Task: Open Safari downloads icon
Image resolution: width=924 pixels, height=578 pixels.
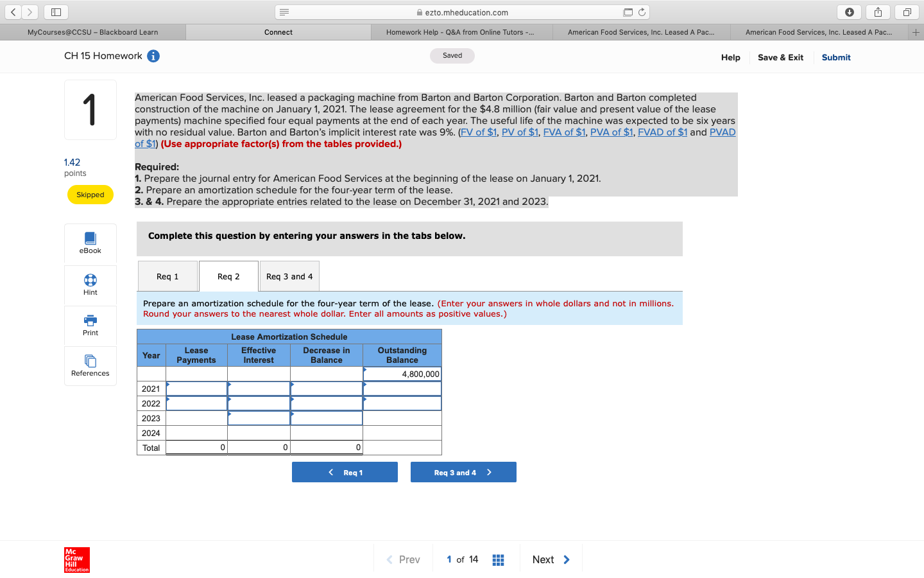Action: coord(849,12)
